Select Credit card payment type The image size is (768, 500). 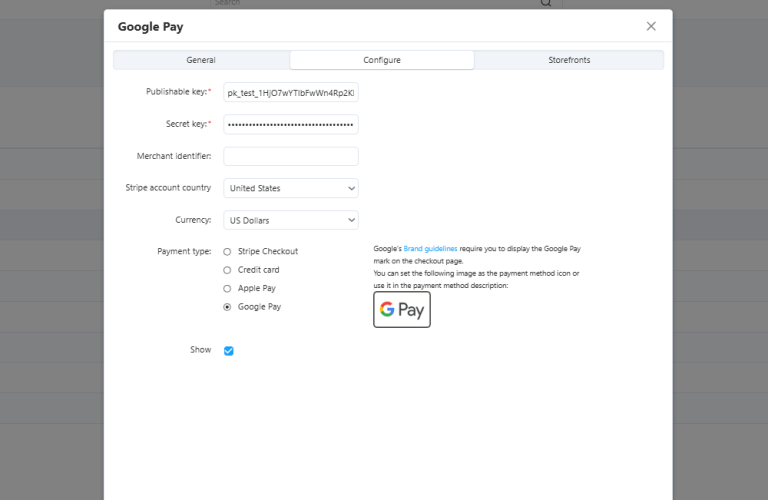coord(227,270)
